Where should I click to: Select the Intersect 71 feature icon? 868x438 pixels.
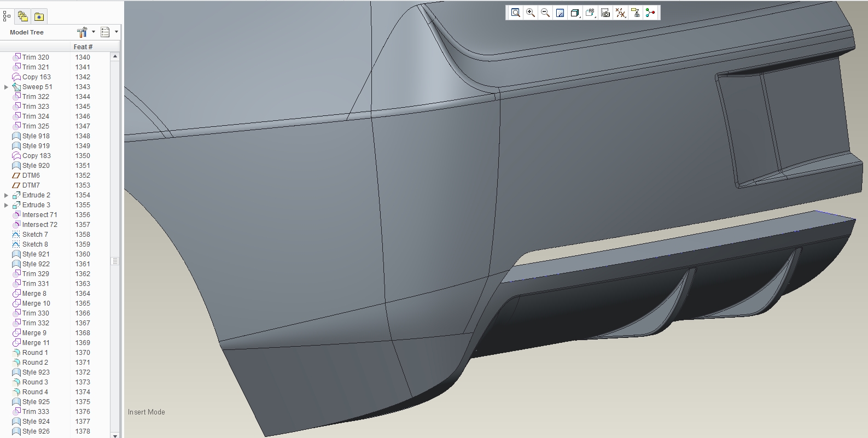point(16,215)
